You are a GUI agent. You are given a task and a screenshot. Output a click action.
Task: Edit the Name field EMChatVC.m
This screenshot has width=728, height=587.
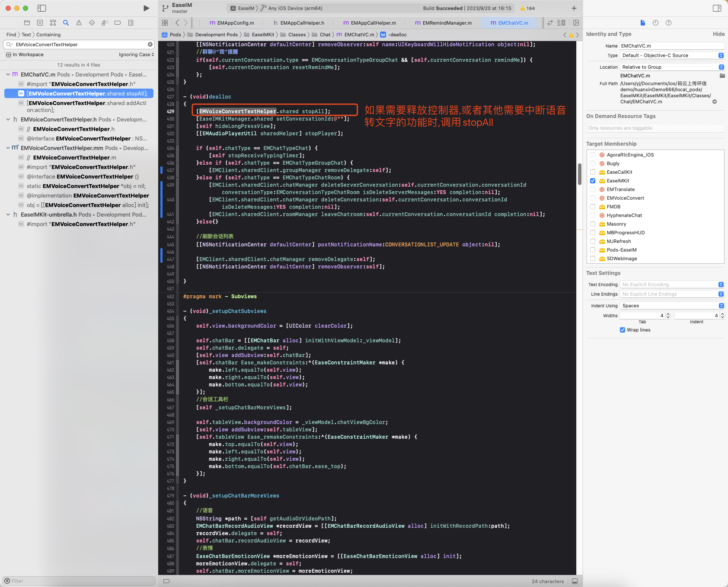tap(672, 46)
